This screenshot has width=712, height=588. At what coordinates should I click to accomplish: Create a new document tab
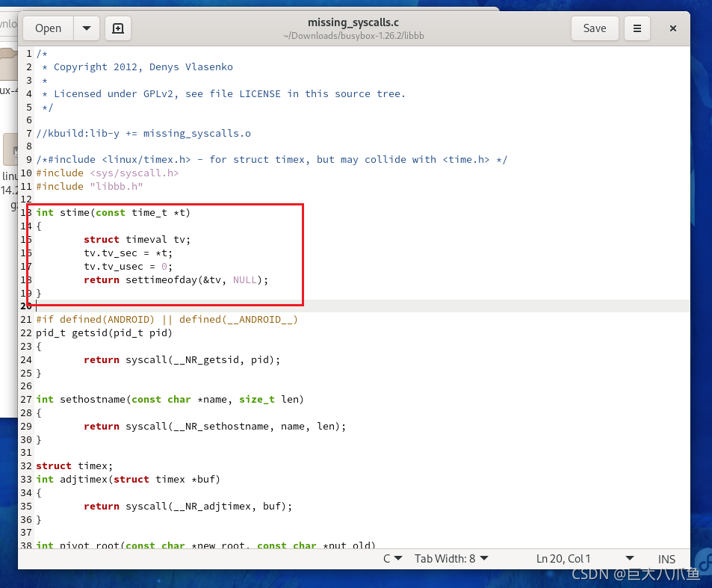coord(118,28)
